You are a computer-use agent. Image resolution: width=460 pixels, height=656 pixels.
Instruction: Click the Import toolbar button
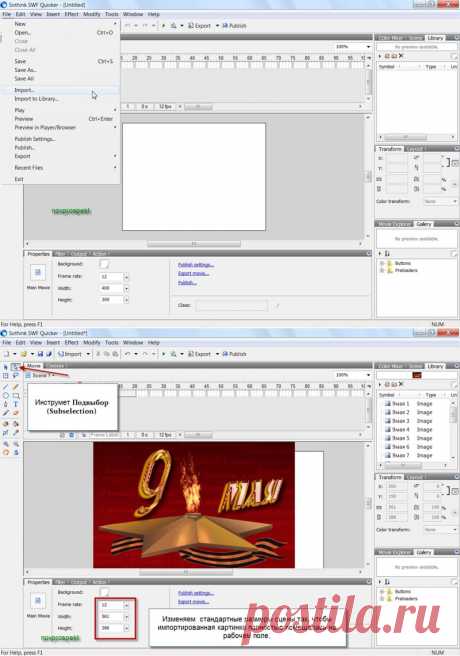pyautogui.click(x=70, y=354)
